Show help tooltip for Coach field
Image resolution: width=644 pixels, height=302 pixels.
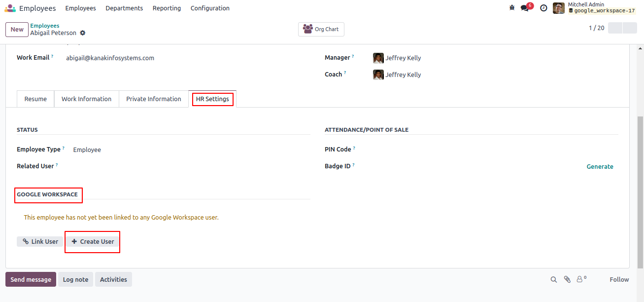pyautogui.click(x=345, y=73)
